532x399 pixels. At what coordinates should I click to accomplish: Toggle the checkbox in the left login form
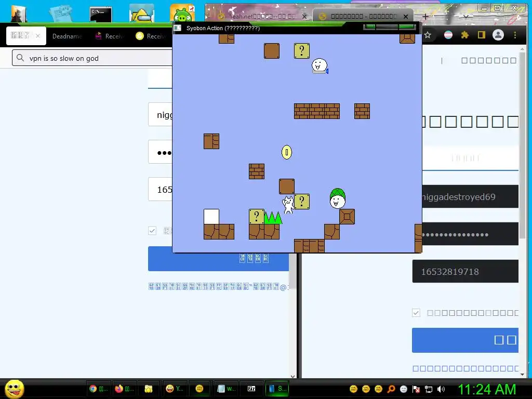(152, 231)
